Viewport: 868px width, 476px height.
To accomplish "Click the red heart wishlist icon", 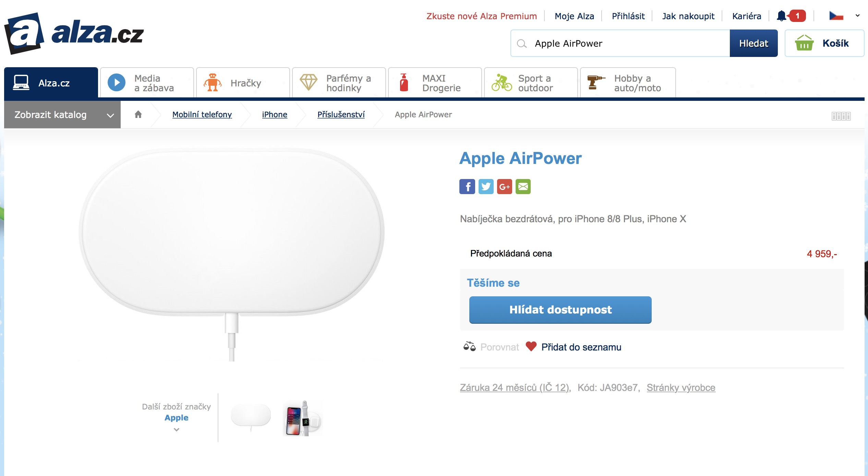I will coord(531,346).
